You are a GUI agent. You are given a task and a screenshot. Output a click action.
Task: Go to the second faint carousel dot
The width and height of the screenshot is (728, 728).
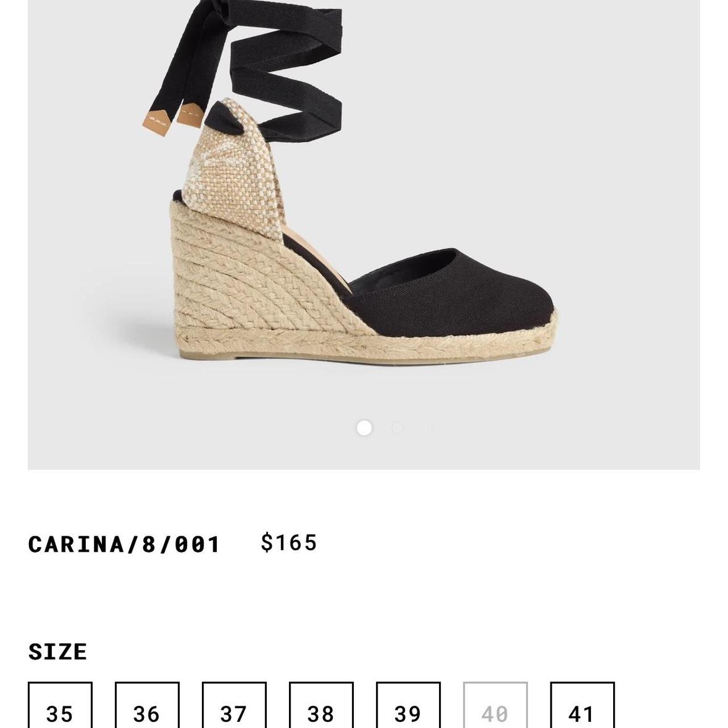tap(398, 428)
